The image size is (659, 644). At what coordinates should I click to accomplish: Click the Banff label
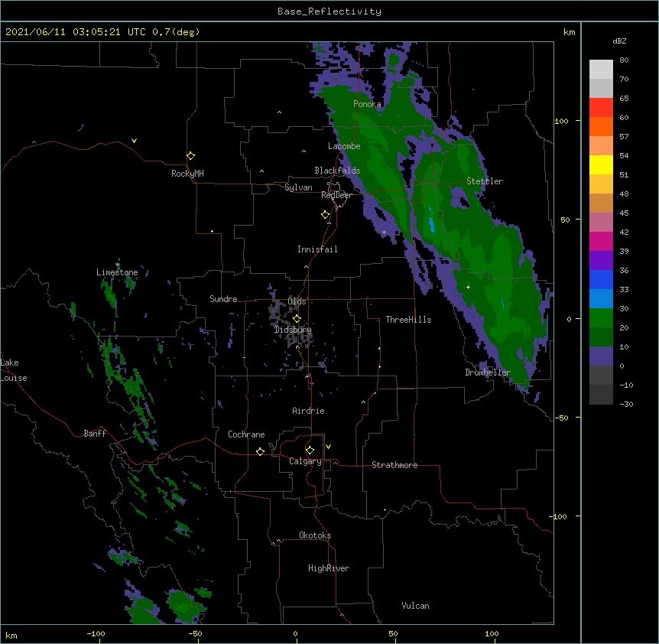[x=95, y=434]
